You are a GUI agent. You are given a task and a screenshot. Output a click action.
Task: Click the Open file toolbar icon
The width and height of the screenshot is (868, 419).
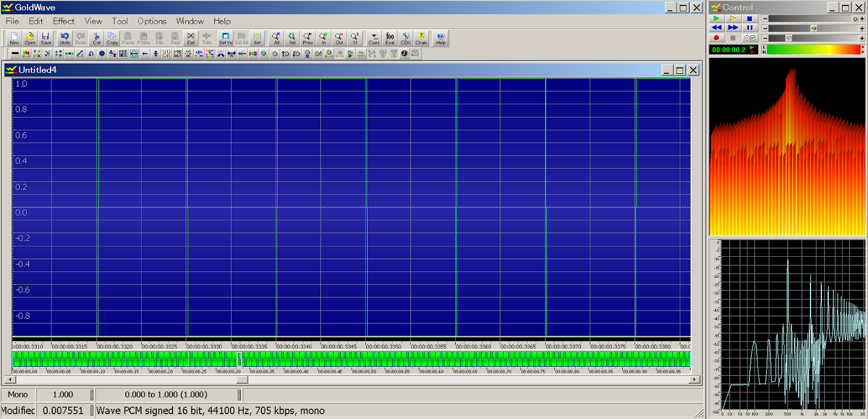30,38
